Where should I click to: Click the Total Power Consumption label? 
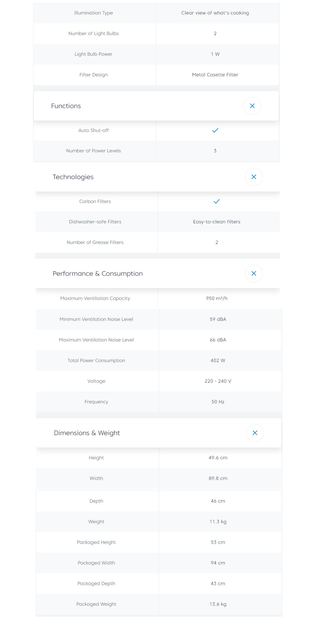[96, 361]
